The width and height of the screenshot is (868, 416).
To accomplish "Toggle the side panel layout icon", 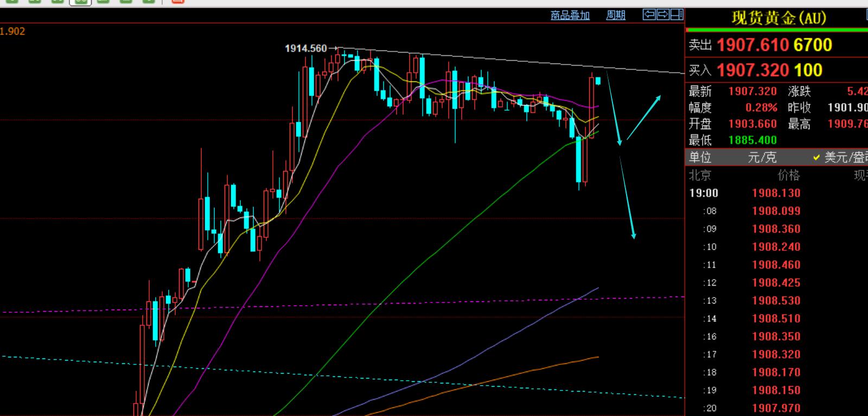I will coord(677,15).
